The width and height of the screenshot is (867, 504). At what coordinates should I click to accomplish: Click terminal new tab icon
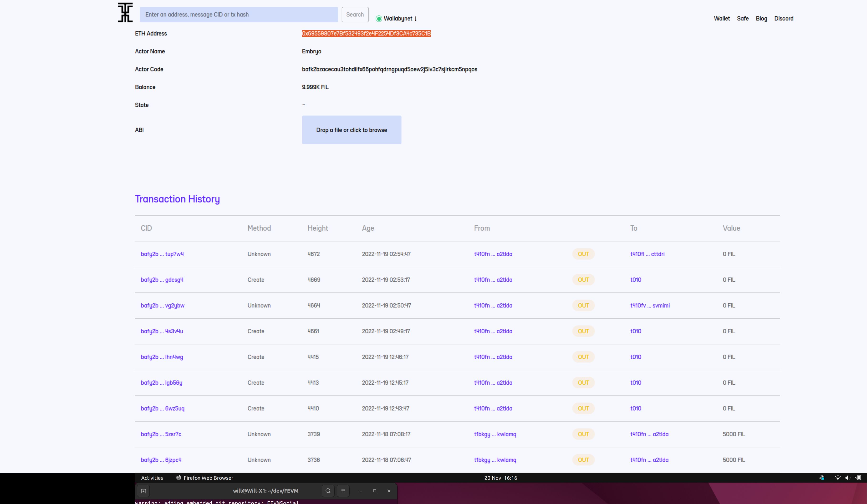coord(143,491)
